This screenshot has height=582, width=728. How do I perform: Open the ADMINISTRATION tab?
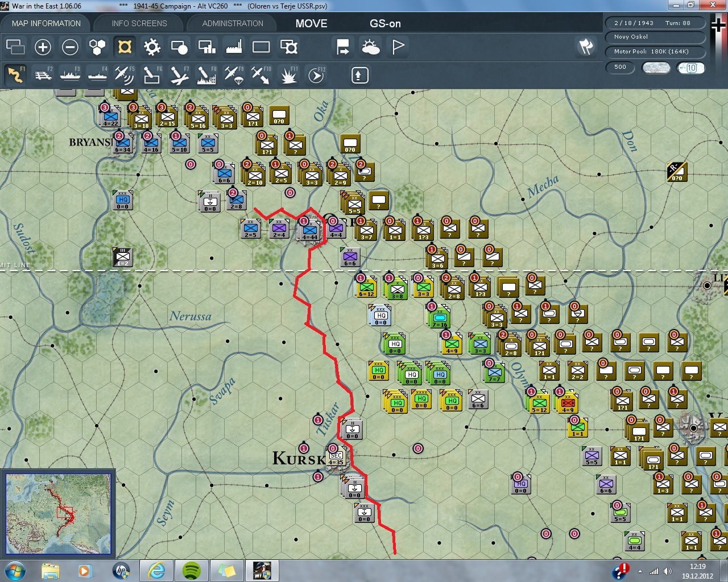(x=233, y=23)
